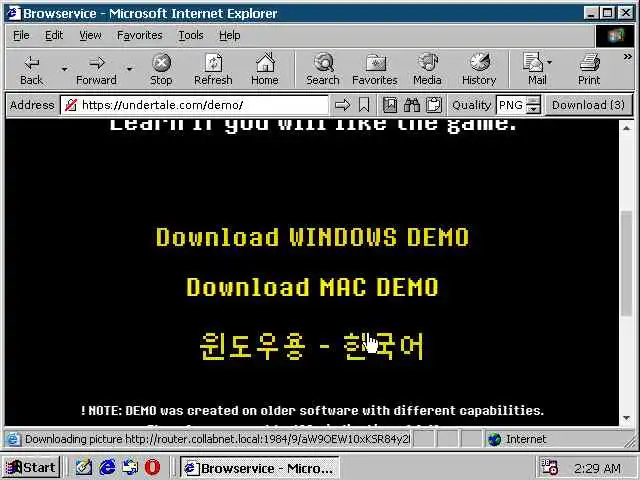Stop loading the page
Screen dimensions: 640x480
161,69
